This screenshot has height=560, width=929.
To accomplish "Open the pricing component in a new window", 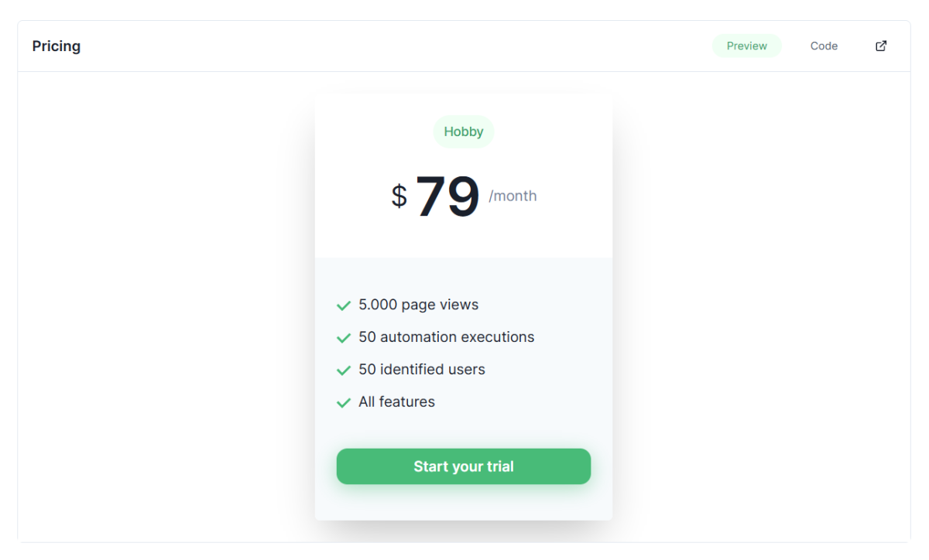I will (x=880, y=46).
